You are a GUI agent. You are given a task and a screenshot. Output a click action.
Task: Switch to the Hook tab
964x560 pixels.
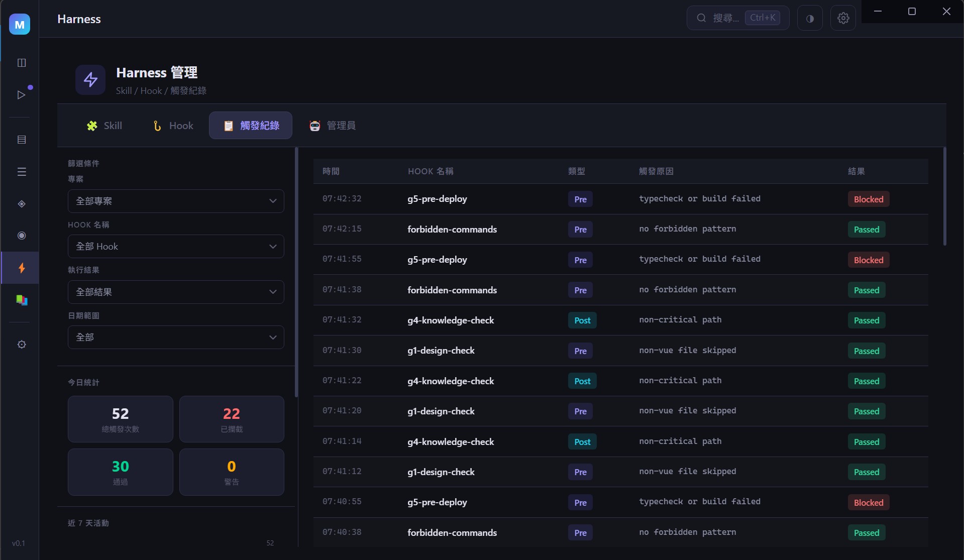[173, 126]
